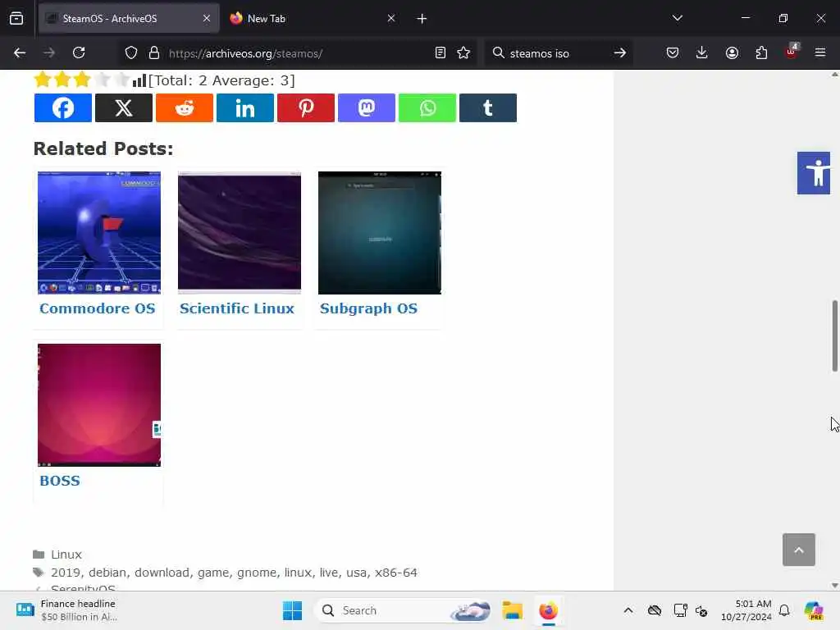The image size is (840, 630).
Task: Share the post on Tumblr
Action: [x=488, y=107]
